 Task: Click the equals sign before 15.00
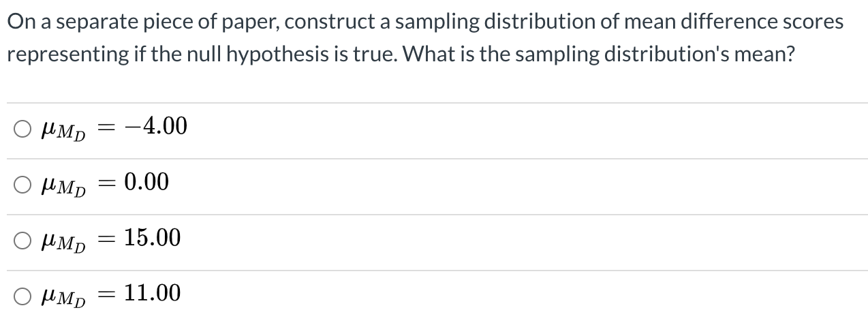[x=110, y=239]
